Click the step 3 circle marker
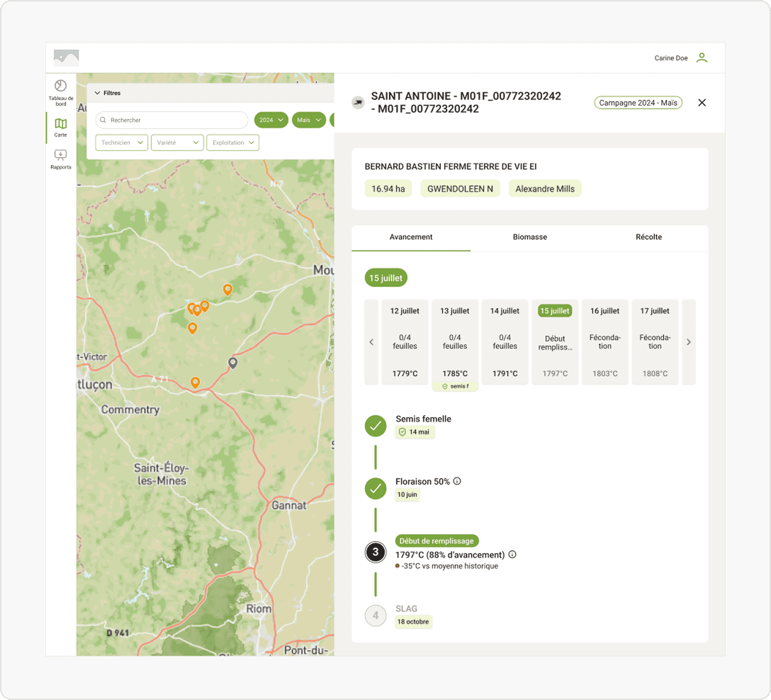The image size is (771, 700). (376, 552)
